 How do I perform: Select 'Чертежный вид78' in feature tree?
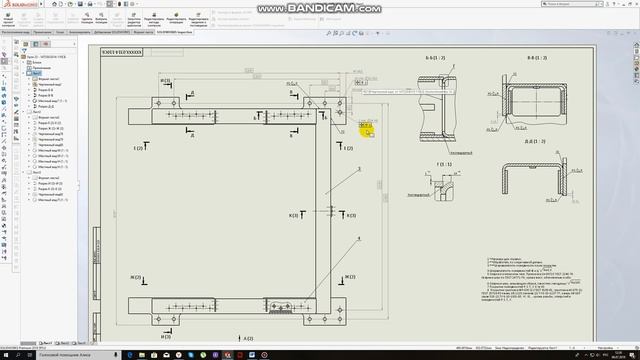point(51,134)
